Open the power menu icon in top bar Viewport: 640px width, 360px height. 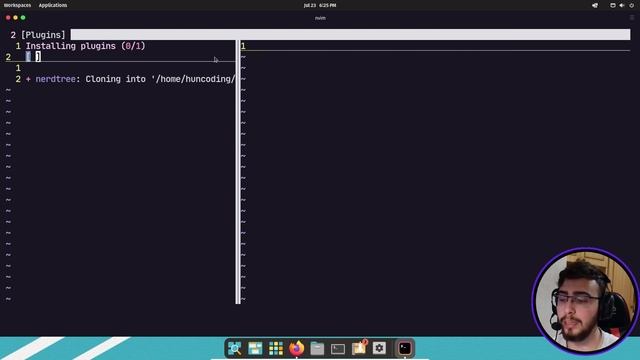click(631, 5)
